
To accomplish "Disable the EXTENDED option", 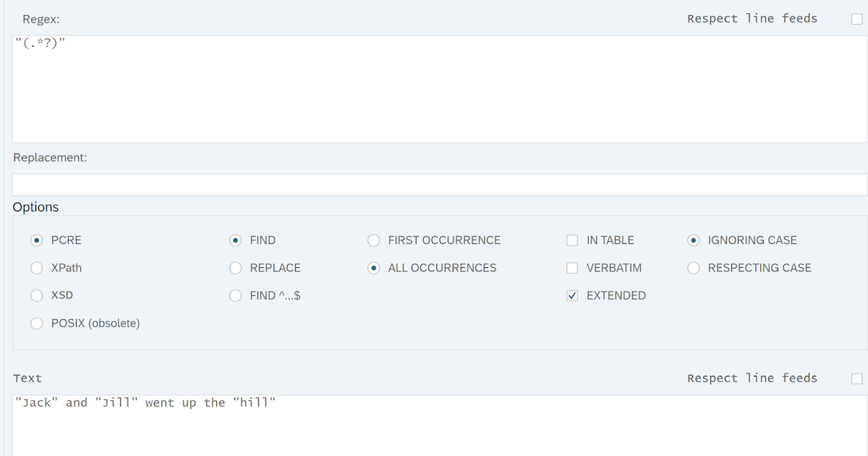I will click(572, 295).
